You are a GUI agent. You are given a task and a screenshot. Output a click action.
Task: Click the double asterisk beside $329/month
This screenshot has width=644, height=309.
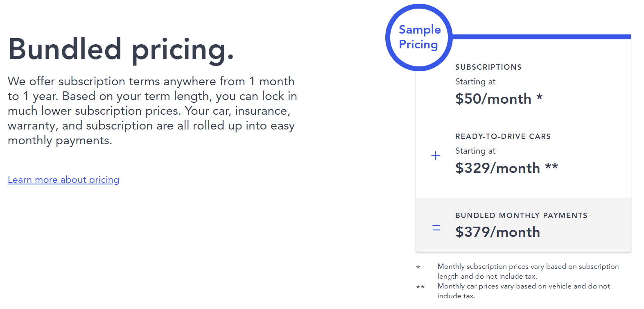click(x=551, y=167)
